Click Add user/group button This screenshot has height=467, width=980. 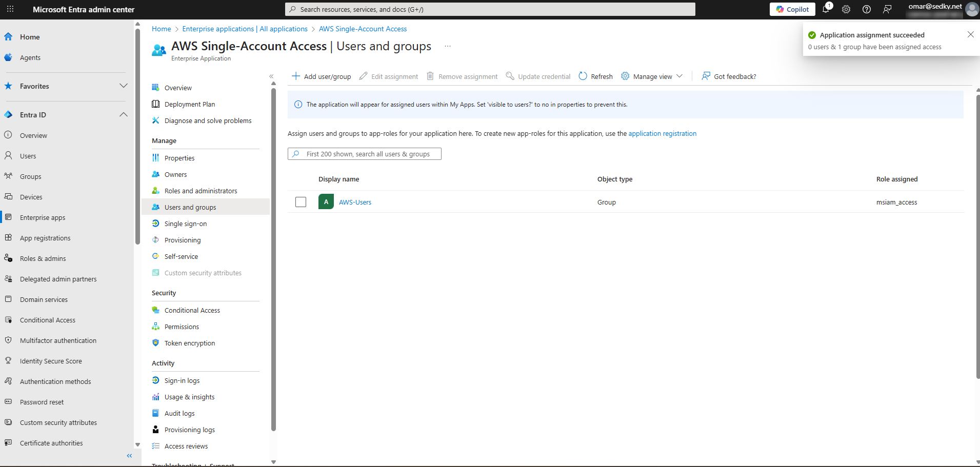(x=322, y=76)
